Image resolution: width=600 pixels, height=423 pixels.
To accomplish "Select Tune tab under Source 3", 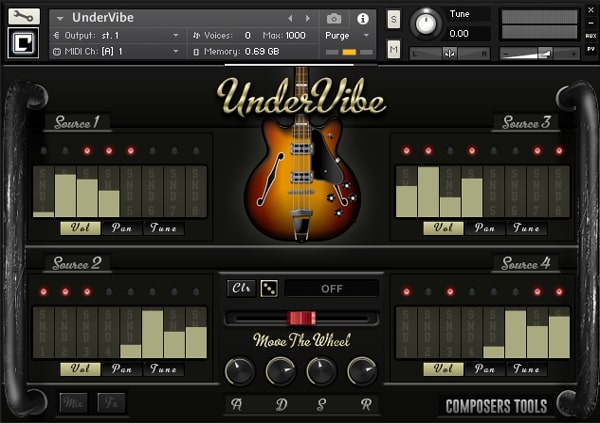I will (x=527, y=228).
